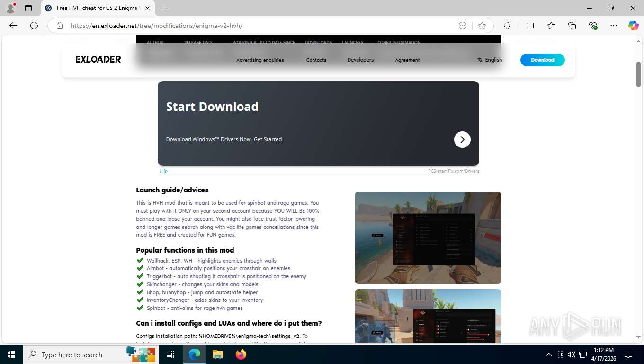The width and height of the screenshot is (644, 364).
Task: Click Download Windows Drivers Now text
Action: (x=224, y=139)
